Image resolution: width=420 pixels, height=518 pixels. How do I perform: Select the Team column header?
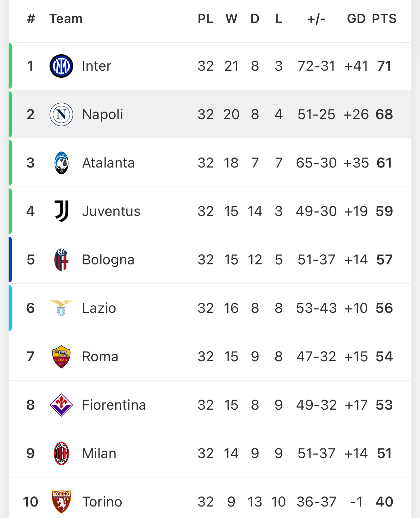66,19
